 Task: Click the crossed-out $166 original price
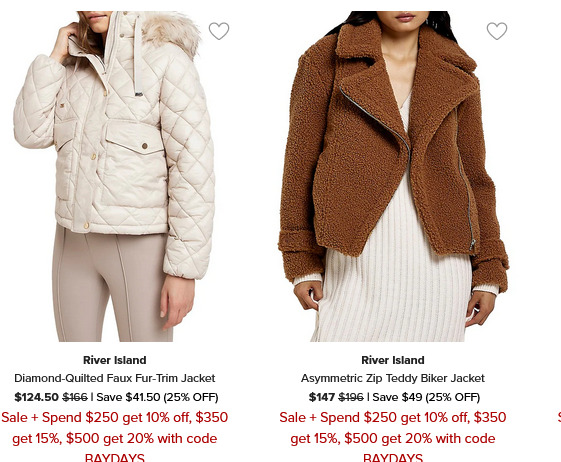(x=75, y=397)
